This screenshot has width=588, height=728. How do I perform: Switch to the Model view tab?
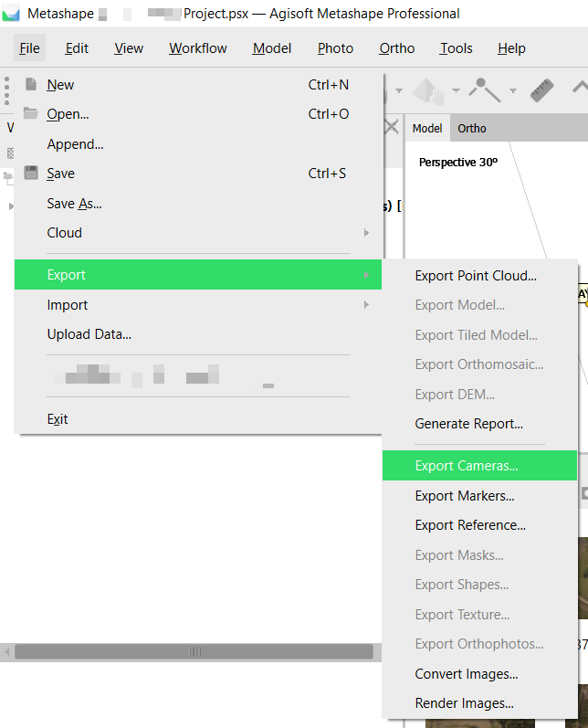click(427, 128)
